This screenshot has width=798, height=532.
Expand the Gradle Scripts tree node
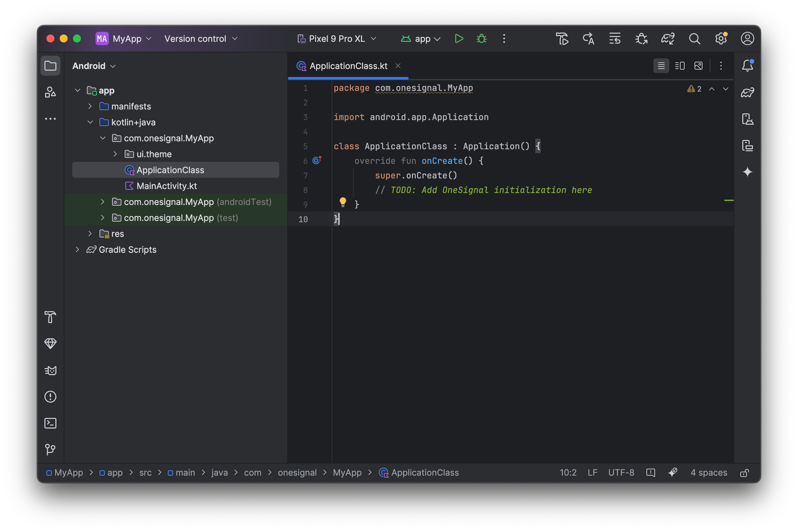[x=77, y=250]
